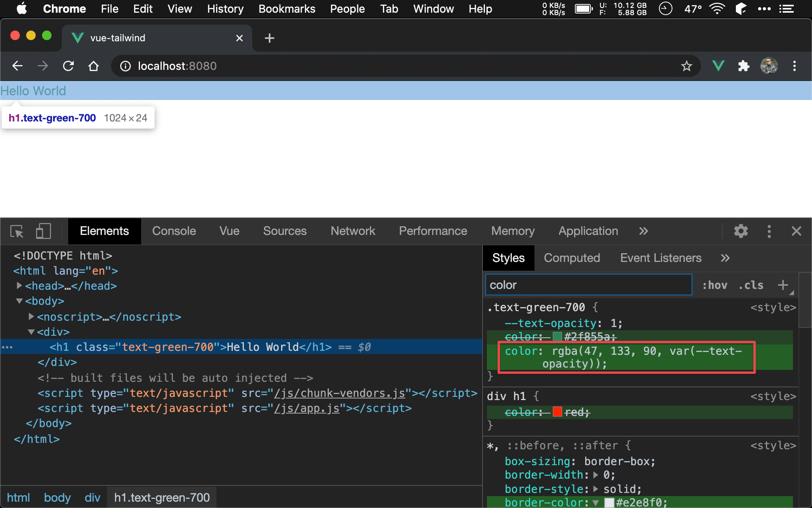Bookmark this page with star icon
The width and height of the screenshot is (812, 508).
coord(686,66)
